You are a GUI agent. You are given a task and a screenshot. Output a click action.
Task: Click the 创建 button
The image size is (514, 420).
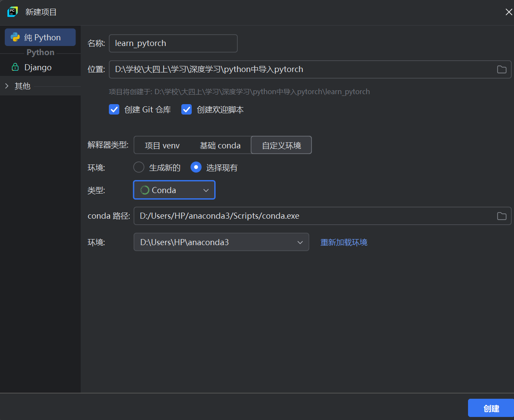[491, 408]
